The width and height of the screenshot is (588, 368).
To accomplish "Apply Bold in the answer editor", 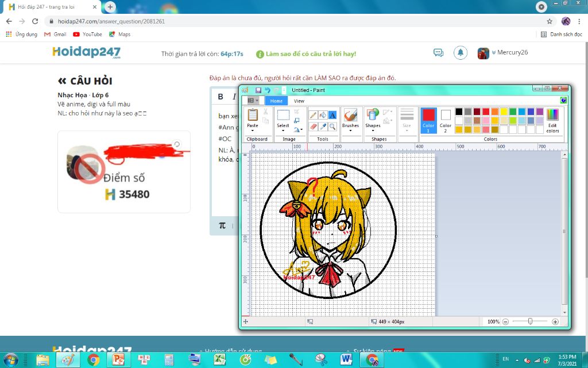I will pyautogui.click(x=220, y=97).
